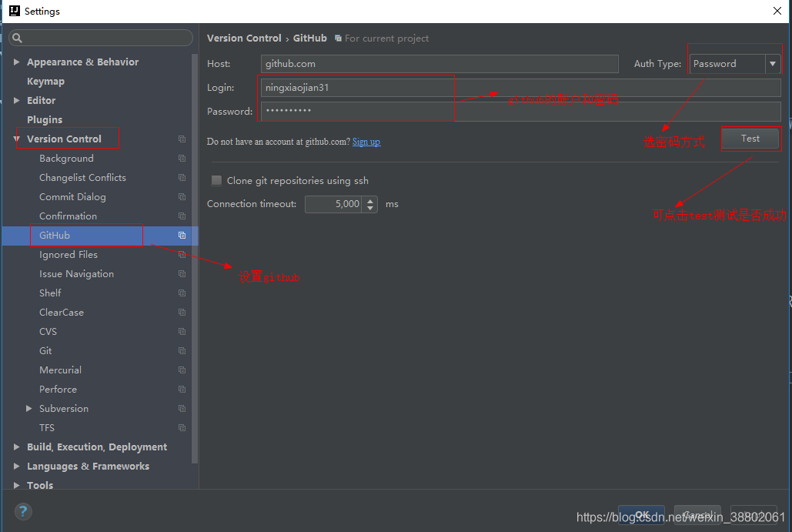Click the project icon next to Background
The height and width of the screenshot is (532, 792).
(x=182, y=158)
